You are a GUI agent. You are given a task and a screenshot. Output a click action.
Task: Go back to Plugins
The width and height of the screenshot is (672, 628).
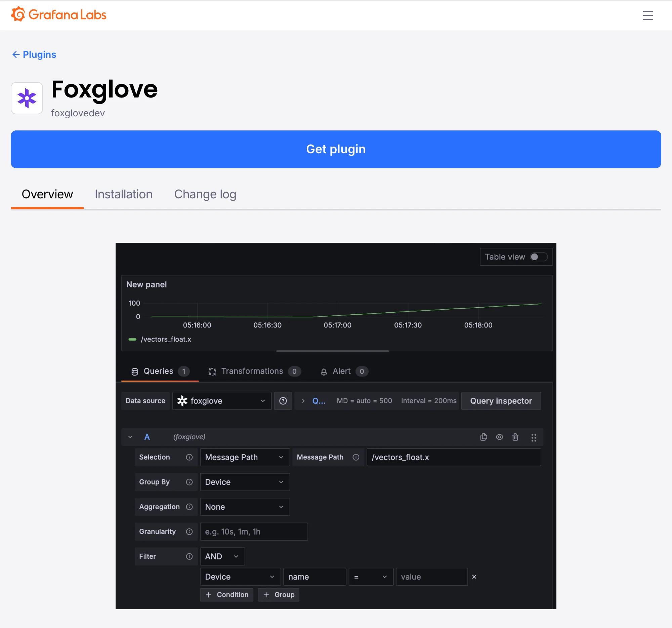click(34, 54)
